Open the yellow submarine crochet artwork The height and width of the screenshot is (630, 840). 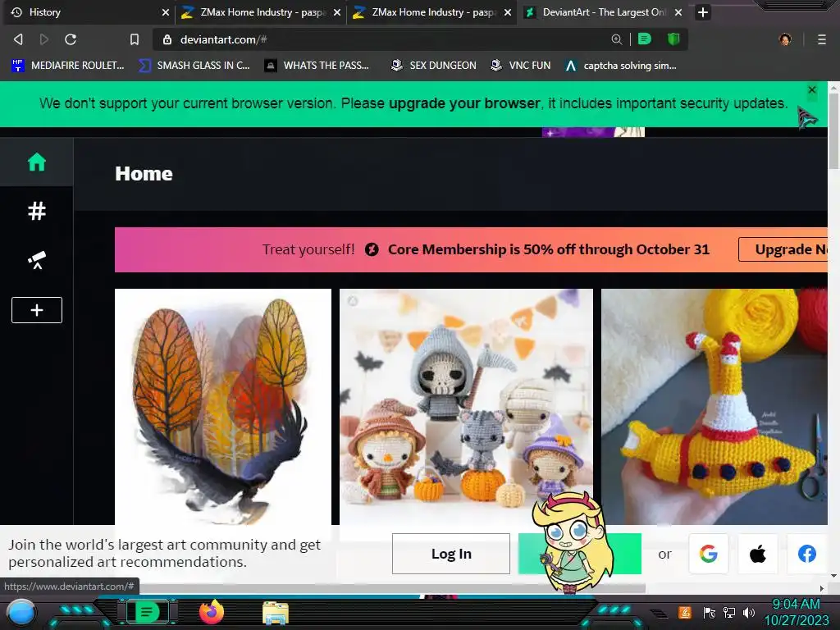(714, 407)
